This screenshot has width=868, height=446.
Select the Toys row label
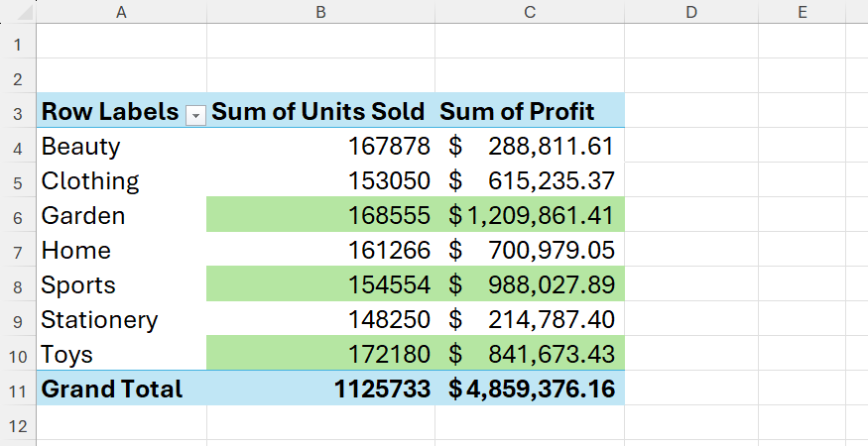(x=66, y=355)
